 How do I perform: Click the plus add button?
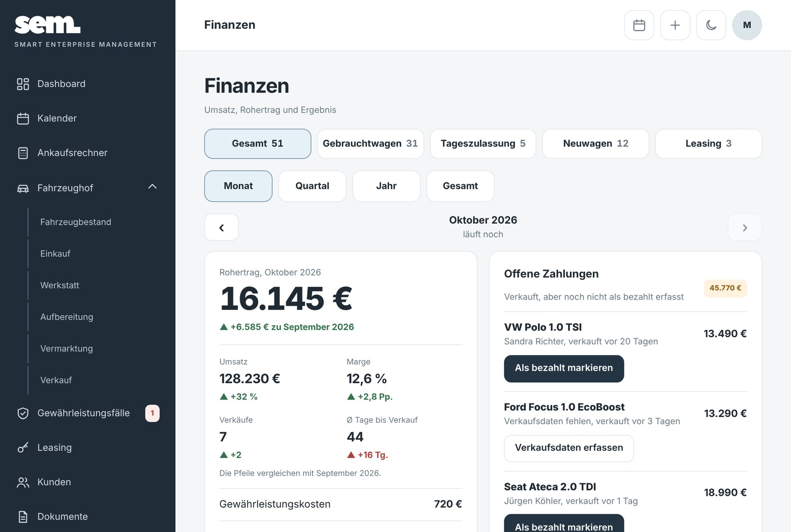[675, 25]
